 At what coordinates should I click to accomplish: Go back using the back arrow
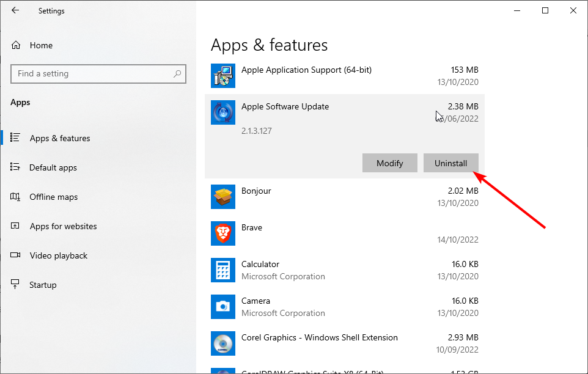(15, 10)
